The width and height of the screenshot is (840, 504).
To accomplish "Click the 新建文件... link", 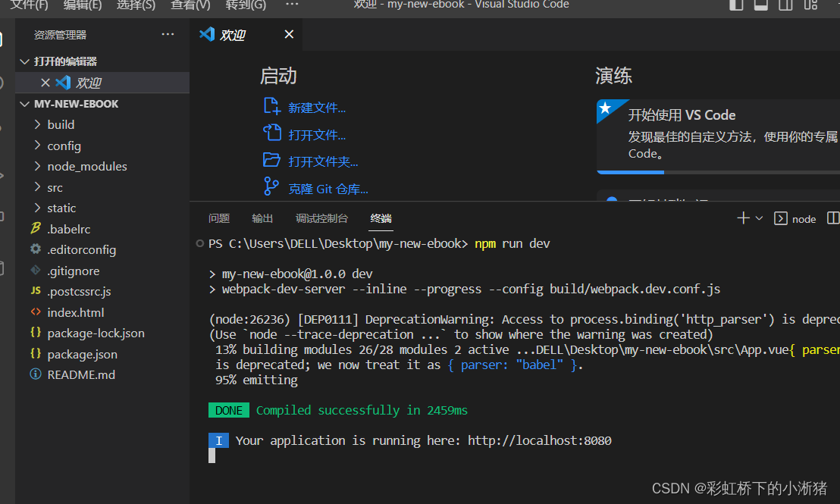I will [x=317, y=108].
